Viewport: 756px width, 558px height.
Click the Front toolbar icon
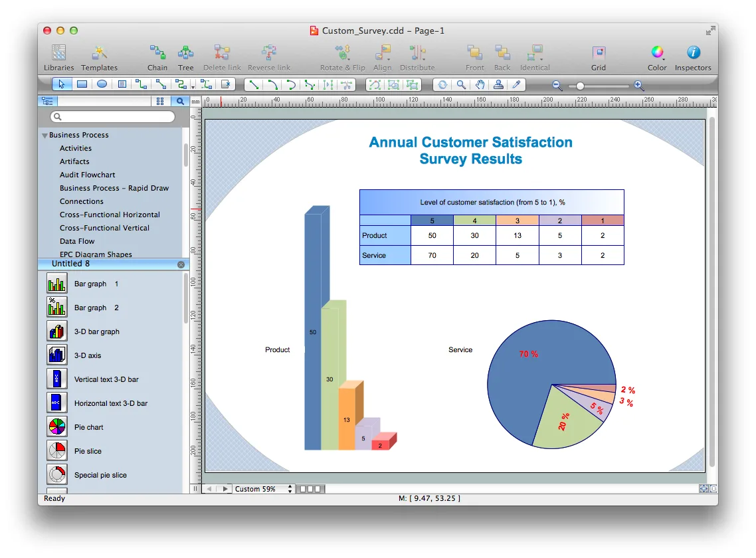click(x=474, y=57)
